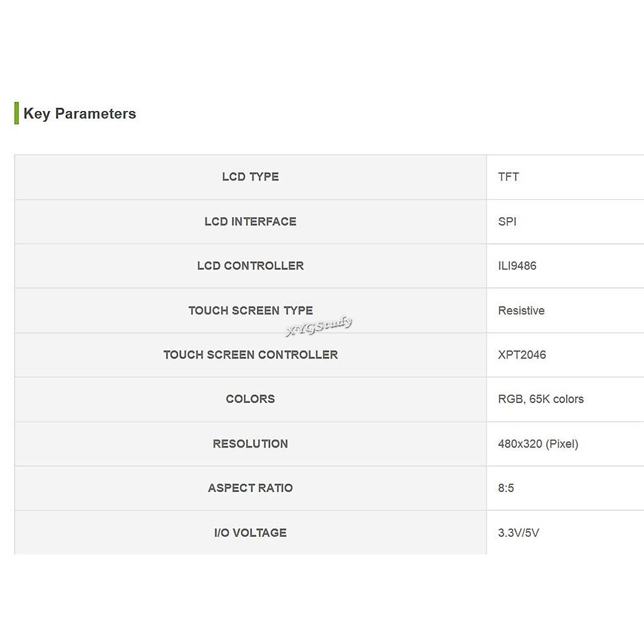Select the "LCD CONTROLLER" label
644x644 pixels.
pos(250,266)
